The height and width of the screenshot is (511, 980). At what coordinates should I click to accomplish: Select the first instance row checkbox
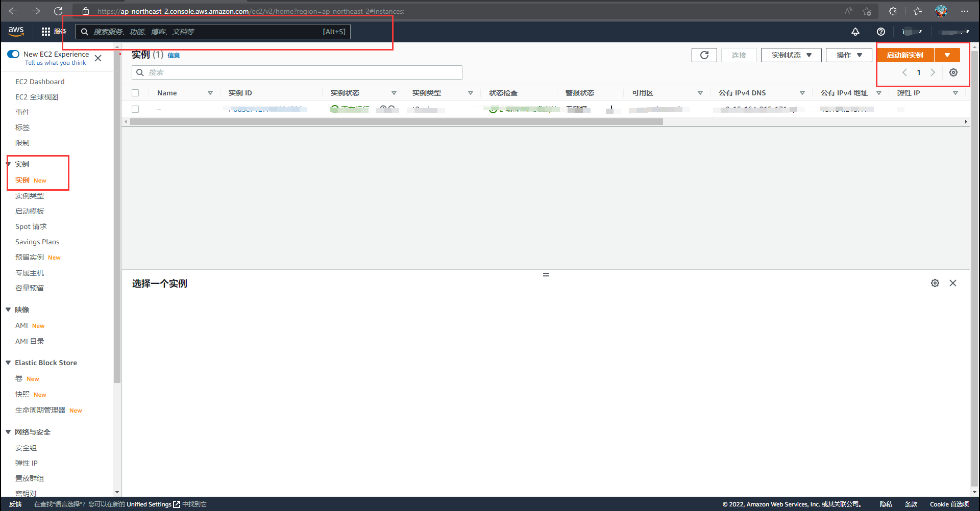[x=135, y=109]
